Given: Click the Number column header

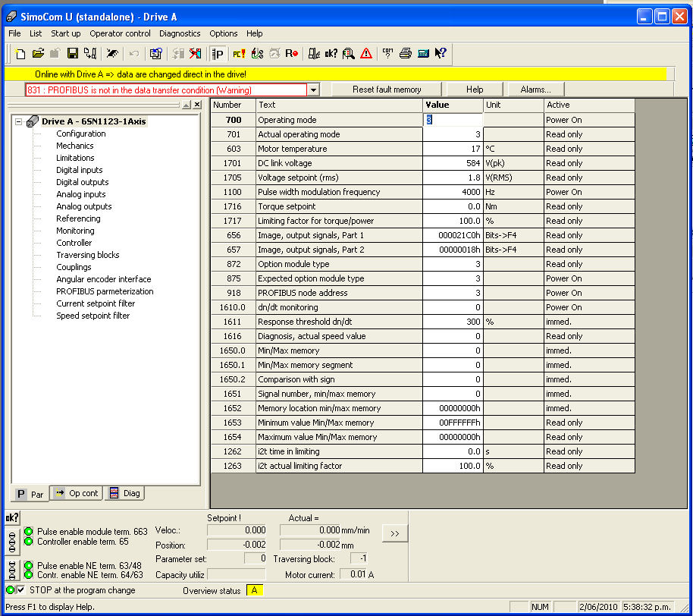Looking at the screenshot, I should click(x=233, y=105).
